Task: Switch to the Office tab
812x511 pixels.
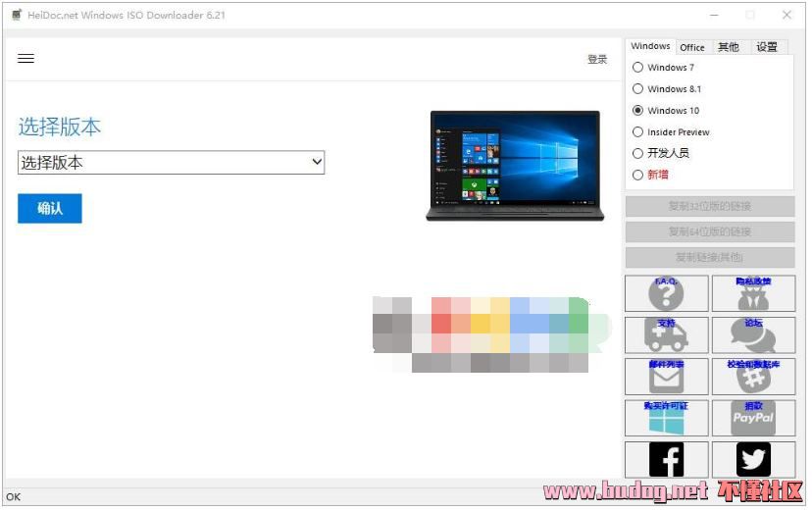Action: [695, 48]
